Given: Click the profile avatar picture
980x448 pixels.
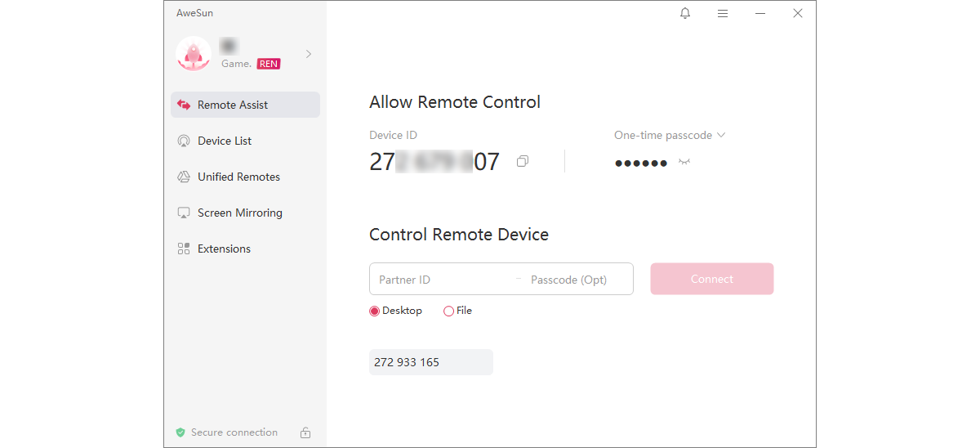Looking at the screenshot, I should 194,54.
